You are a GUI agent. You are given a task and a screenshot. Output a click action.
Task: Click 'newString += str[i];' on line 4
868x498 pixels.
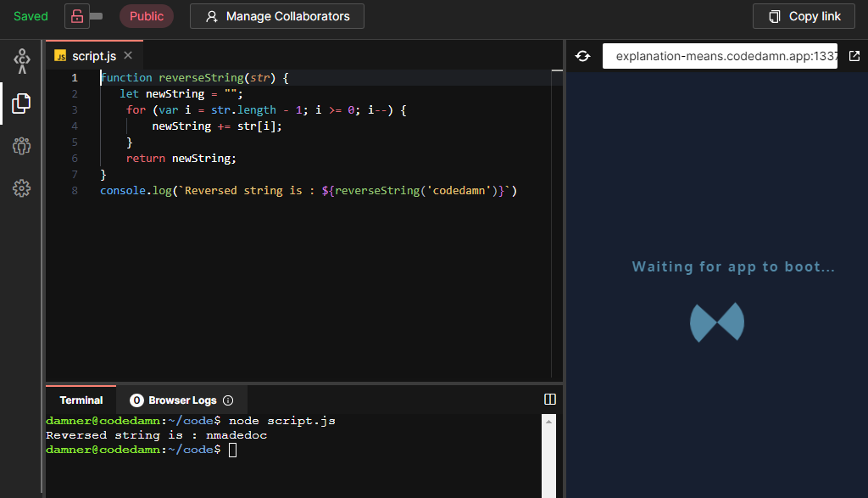point(217,126)
